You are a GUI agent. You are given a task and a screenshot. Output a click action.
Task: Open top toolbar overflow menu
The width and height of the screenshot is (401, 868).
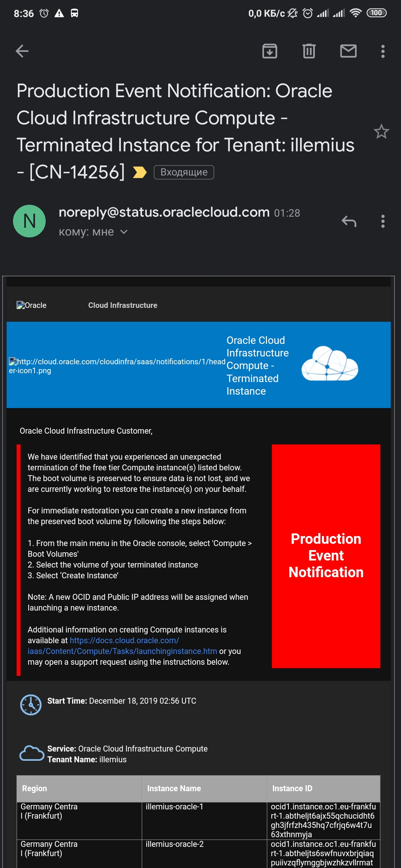(x=383, y=51)
